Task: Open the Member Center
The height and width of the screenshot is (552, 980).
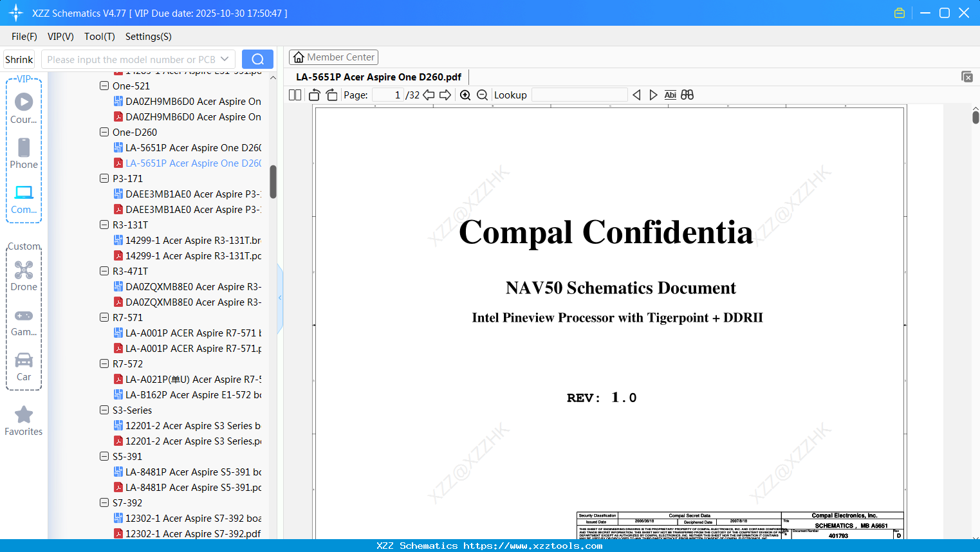Action: [x=333, y=57]
